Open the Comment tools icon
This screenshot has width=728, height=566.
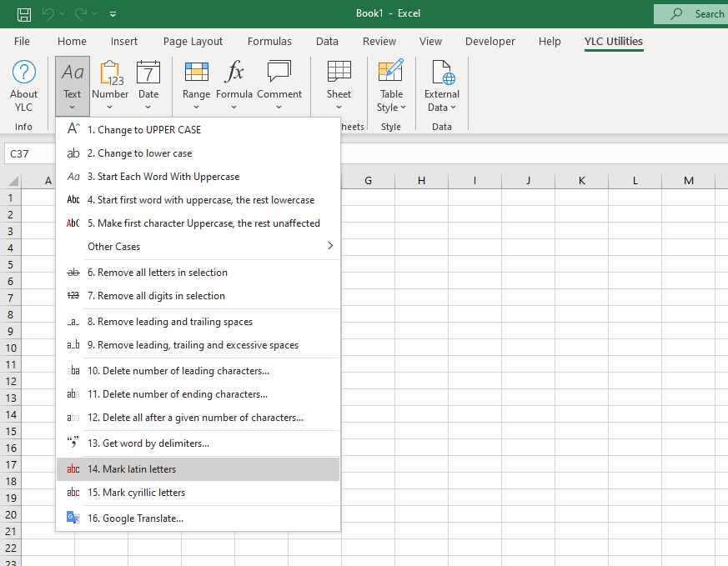[279, 73]
